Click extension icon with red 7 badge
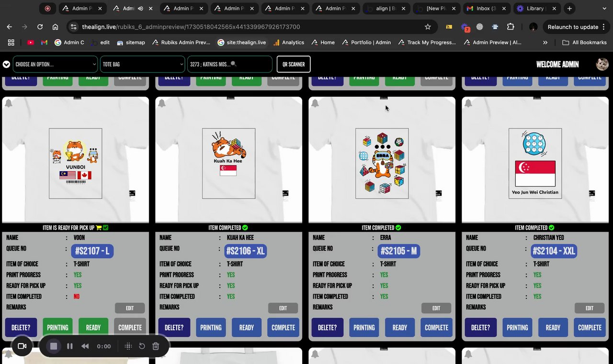613x364 pixels. pyautogui.click(x=465, y=27)
